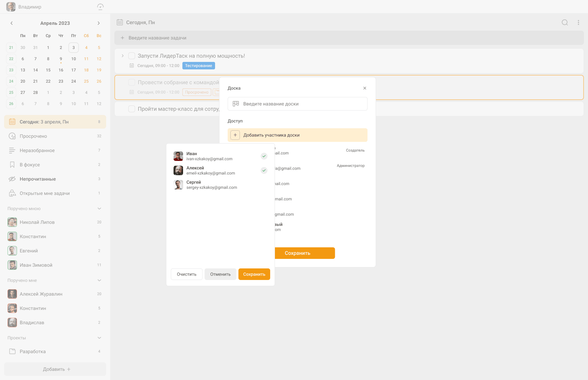Go to next month in calendar

pyautogui.click(x=99, y=23)
